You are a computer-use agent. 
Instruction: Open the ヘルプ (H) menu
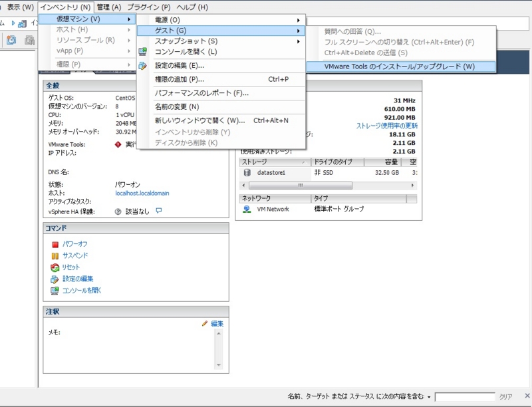coord(192,7)
